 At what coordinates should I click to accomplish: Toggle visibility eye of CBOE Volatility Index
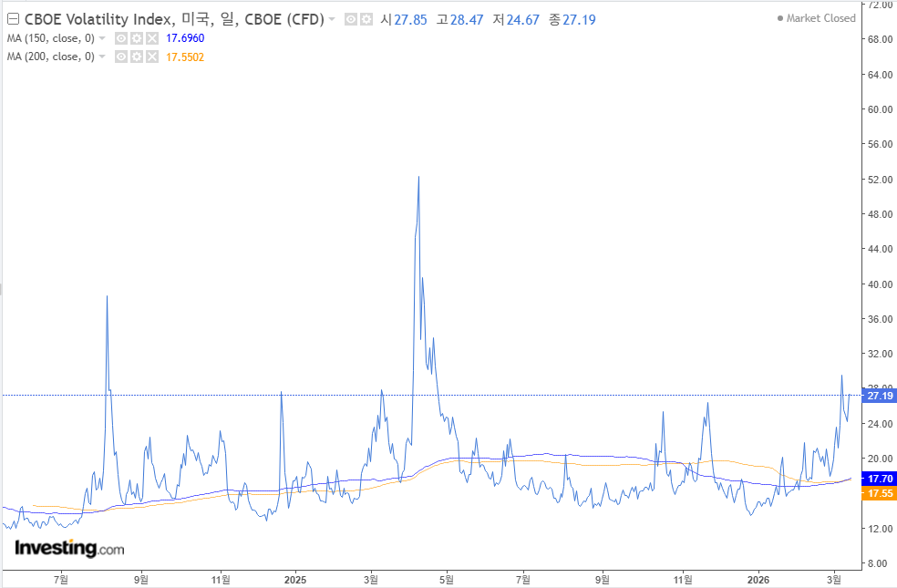351,19
